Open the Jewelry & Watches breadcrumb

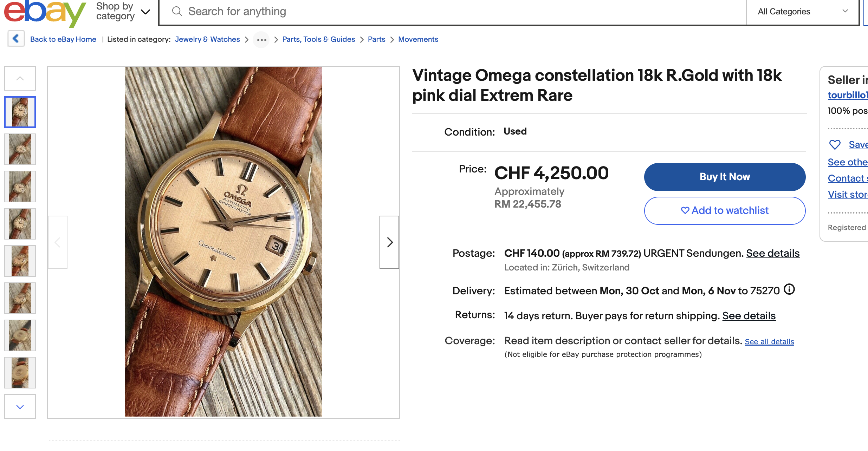click(207, 39)
